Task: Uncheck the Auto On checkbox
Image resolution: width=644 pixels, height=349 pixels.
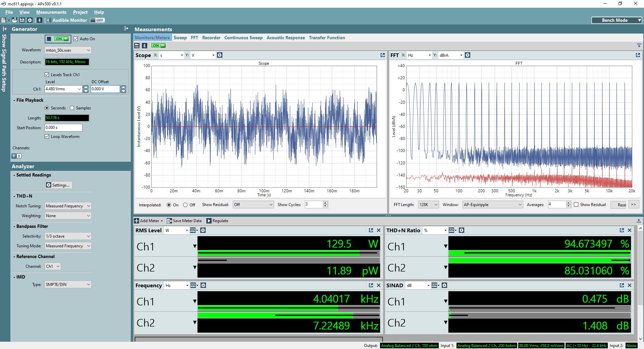Action: 76,39
